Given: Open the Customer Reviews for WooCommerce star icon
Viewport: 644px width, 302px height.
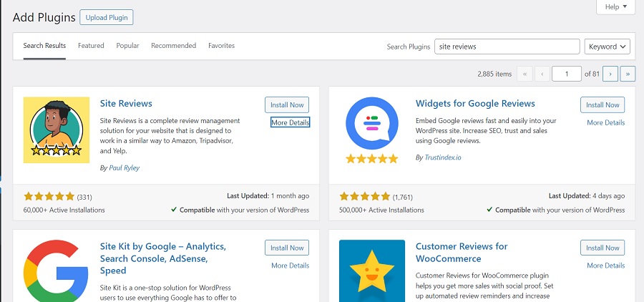Looking at the screenshot, I should [372, 271].
